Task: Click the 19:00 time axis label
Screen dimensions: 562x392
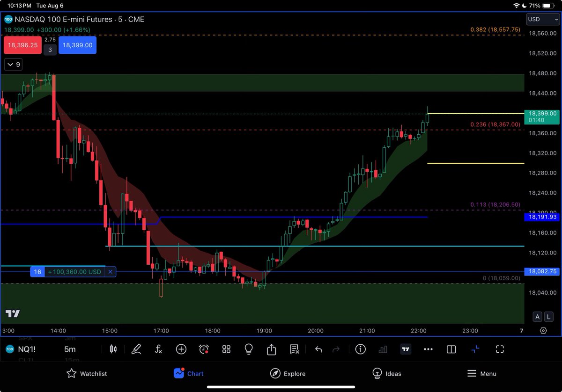Action: click(264, 331)
